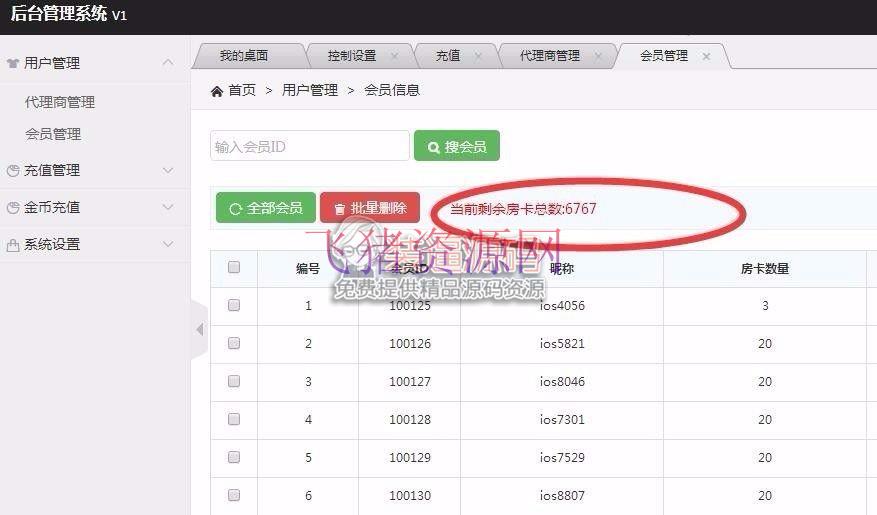Viewport: 877px width, 515px height.
Task: Check the row for member 100126
Action: (x=234, y=343)
